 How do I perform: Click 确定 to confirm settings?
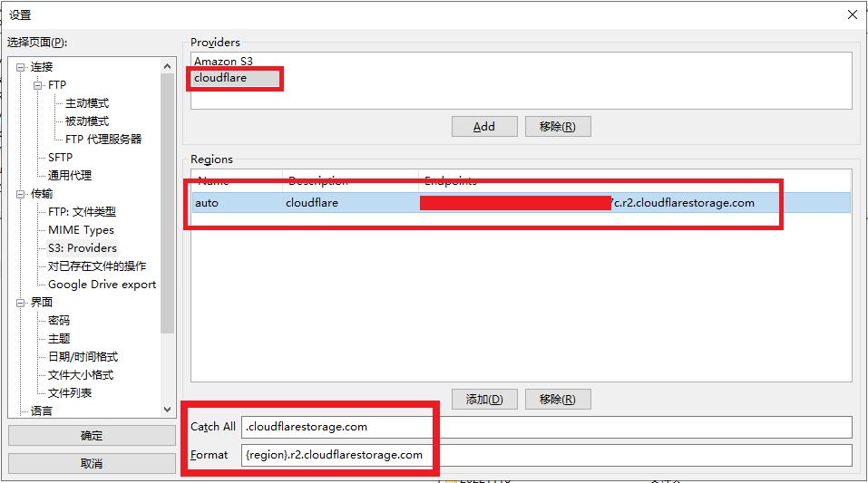click(x=92, y=435)
